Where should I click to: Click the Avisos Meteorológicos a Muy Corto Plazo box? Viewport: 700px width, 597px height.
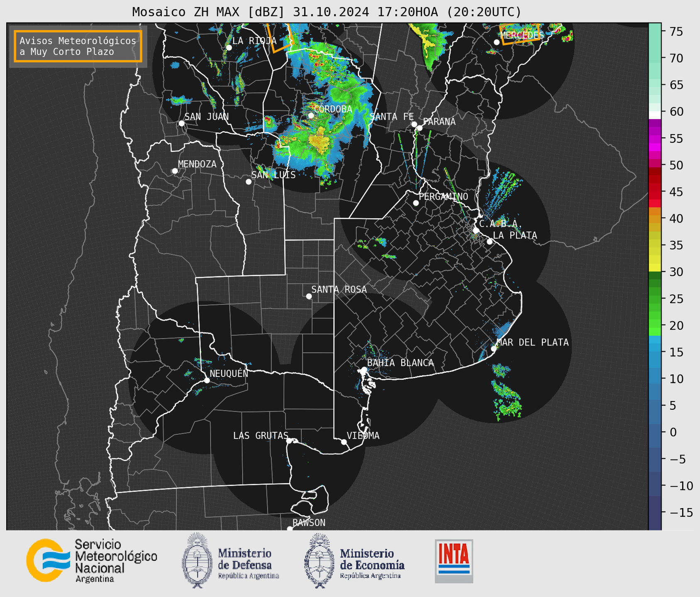[78, 46]
